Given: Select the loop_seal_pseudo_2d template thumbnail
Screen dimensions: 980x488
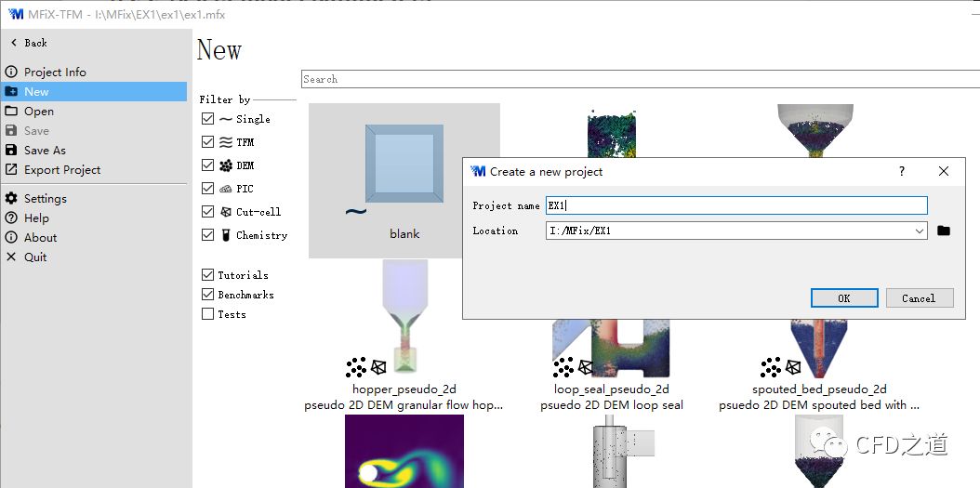Looking at the screenshot, I should tap(611, 349).
